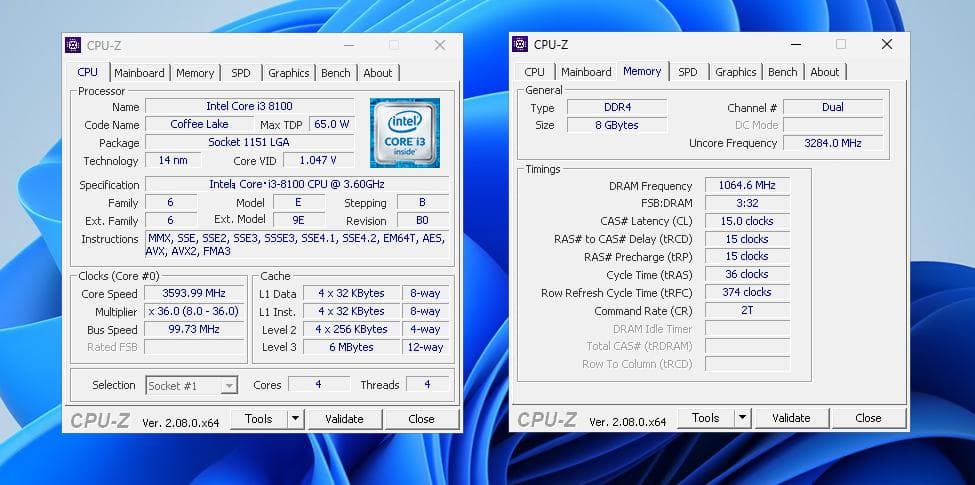Open Graphics tab in left window
The height and width of the screenshot is (485, 975).
(289, 73)
